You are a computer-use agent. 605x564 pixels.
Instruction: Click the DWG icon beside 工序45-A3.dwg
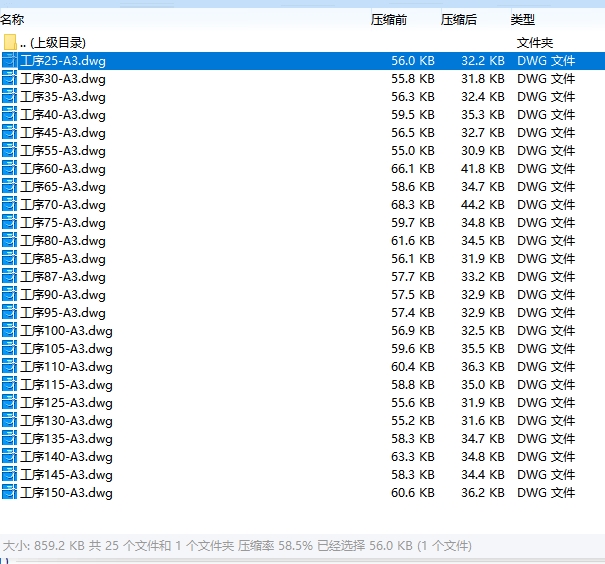point(10,133)
